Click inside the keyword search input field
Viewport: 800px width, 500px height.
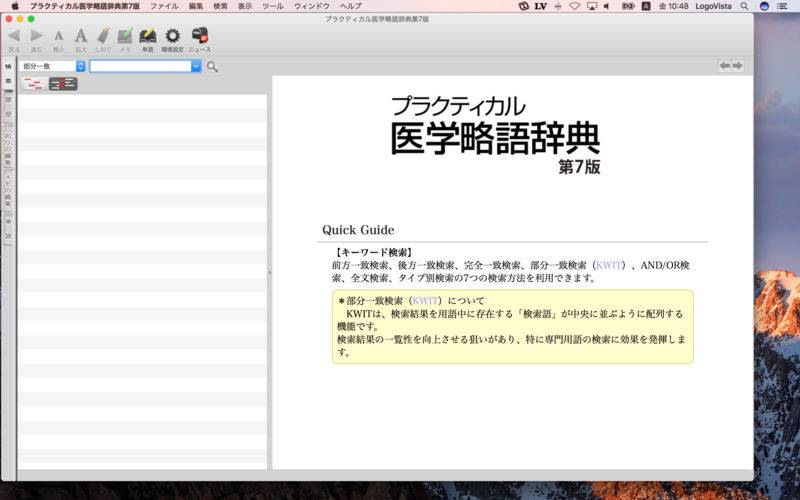click(x=140, y=66)
